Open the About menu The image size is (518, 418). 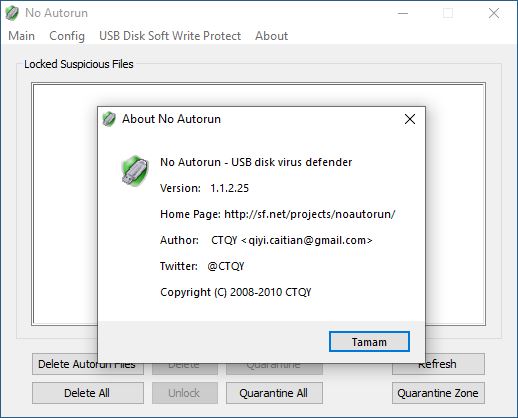(271, 36)
